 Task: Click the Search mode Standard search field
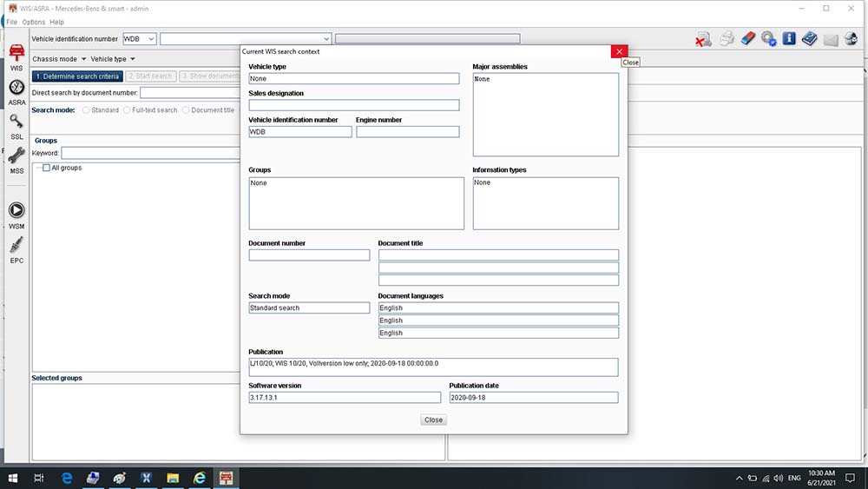pos(309,308)
